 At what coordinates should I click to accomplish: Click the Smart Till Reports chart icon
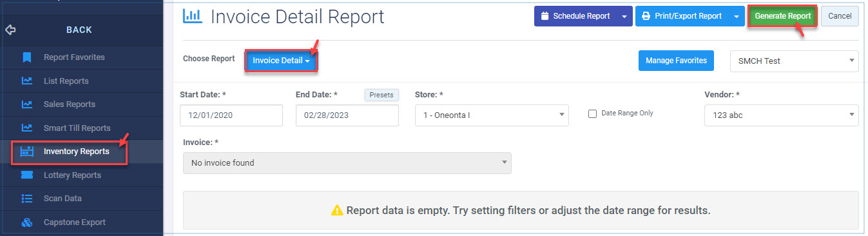pyautogui.click(x=27, y=128)
